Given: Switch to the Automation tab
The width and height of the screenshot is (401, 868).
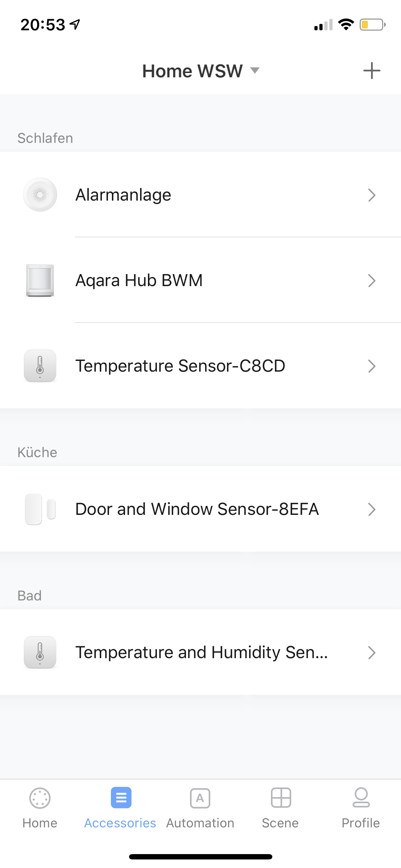Looking at the screenshot, I should point(200,807).
